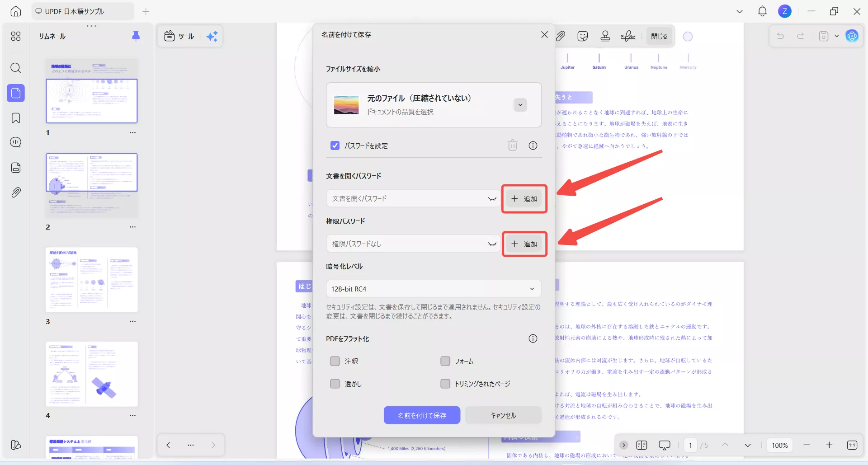Open the bookmarks panel
Screen dimensions: 868x465
(x=16, y=118)
